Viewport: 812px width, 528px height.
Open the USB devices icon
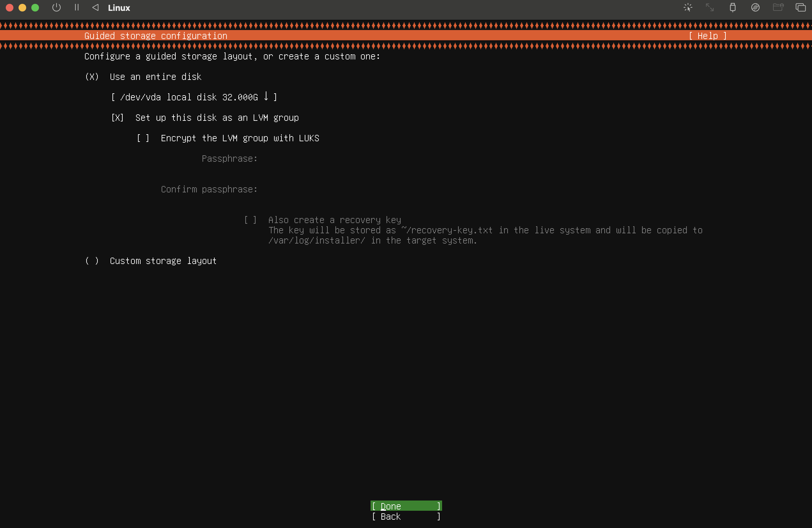tap(732, 7)
